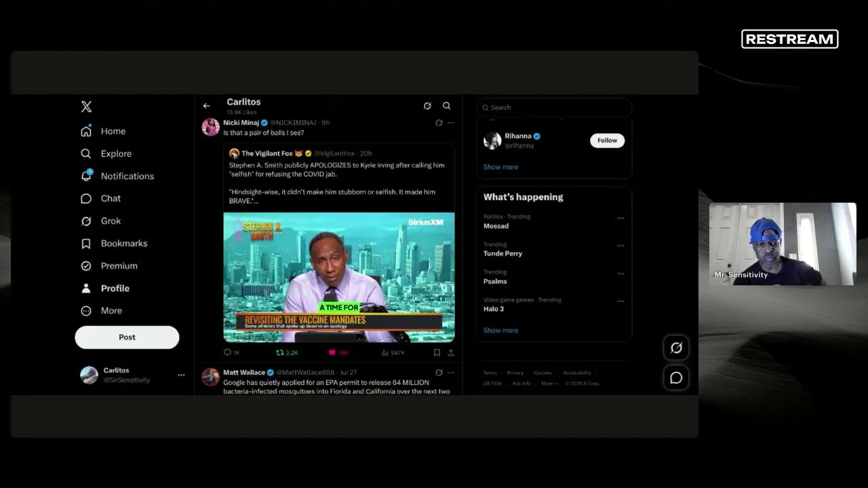The height and width of the screenshot is (488, 868).
Task: Click the Matt Wallace display name
Action: tap(244, 372)
